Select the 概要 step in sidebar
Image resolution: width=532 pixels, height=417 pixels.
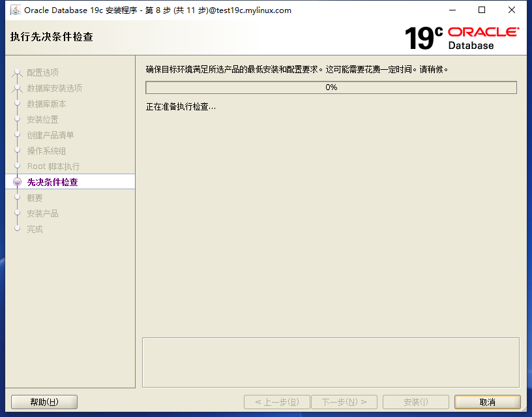35,198
